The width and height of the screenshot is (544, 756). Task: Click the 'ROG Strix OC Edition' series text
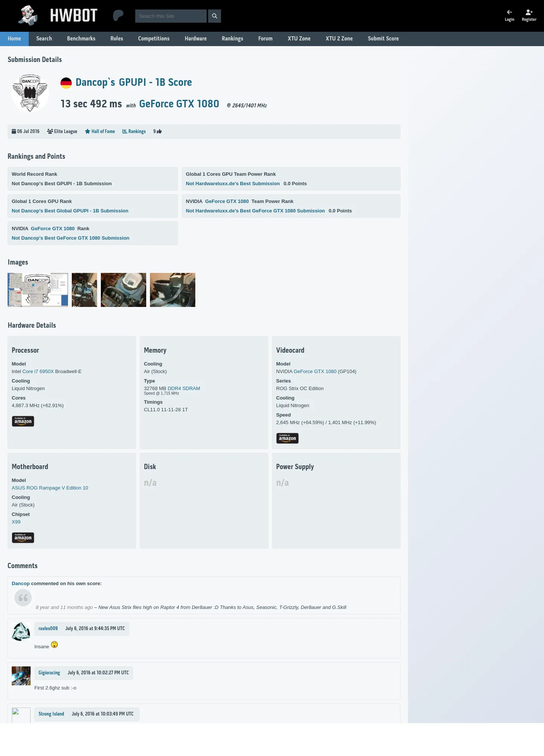[x=300, y=389]
